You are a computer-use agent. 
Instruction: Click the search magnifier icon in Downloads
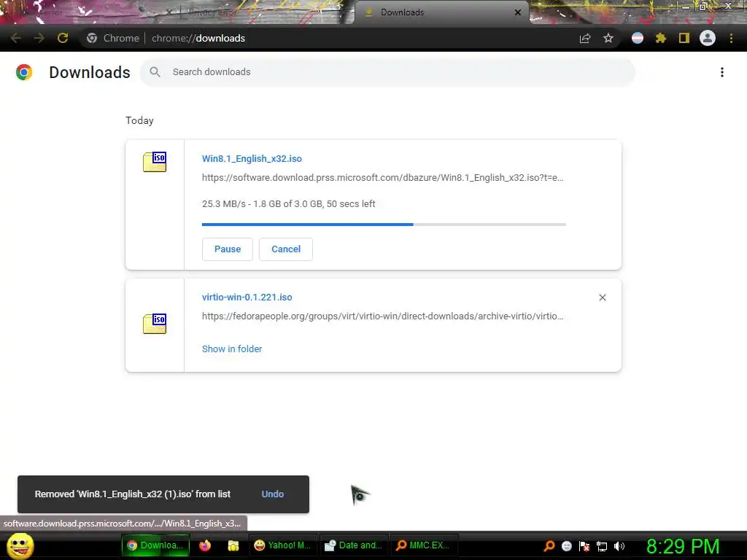[155, 72]
